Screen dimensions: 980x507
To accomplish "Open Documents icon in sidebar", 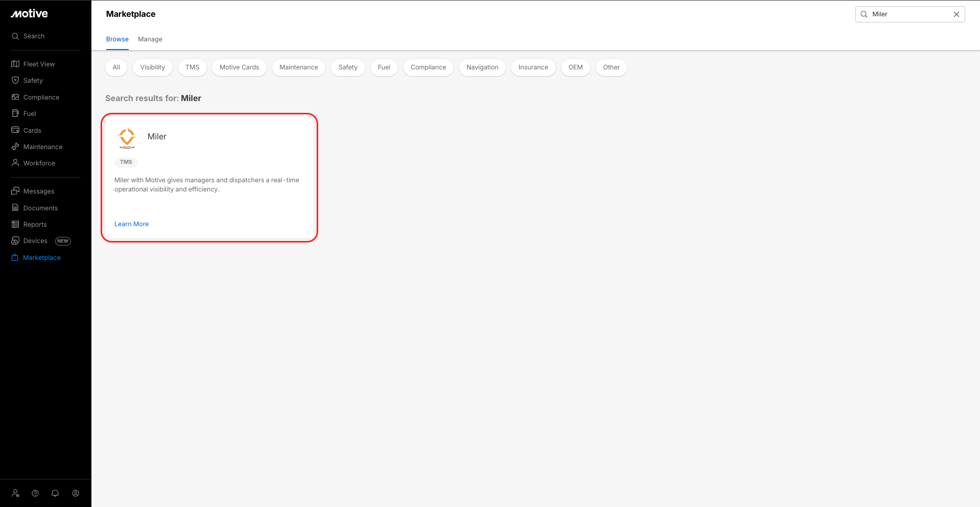I will (x=15, y=208).
